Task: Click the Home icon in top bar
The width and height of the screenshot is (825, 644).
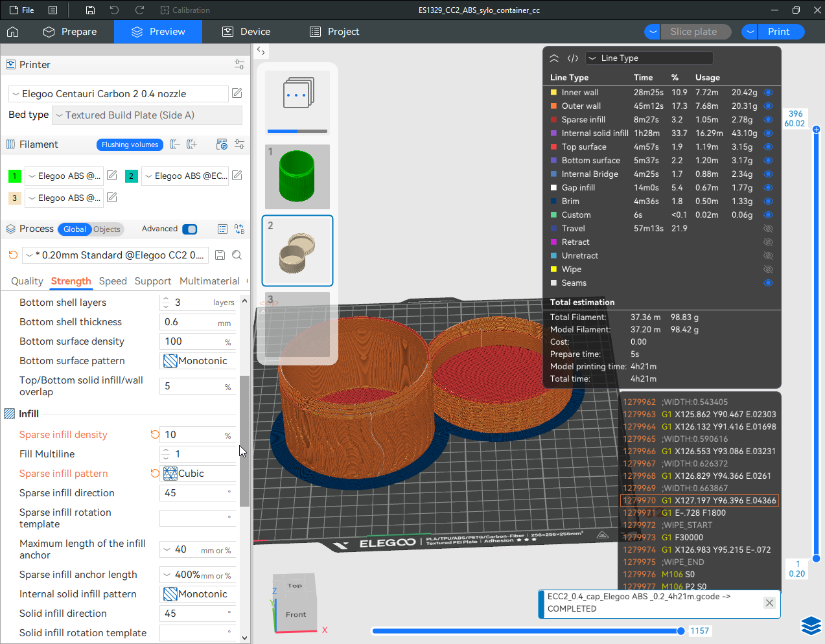Action: (x=13, y=32)
